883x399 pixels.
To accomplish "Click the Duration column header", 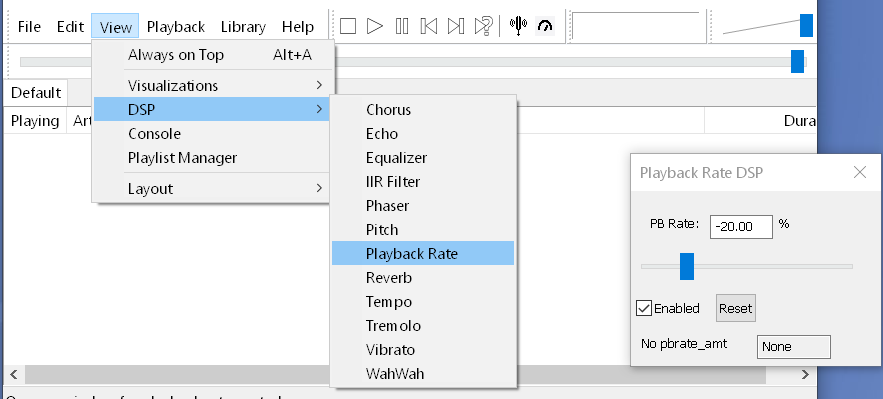I will 760,121.
